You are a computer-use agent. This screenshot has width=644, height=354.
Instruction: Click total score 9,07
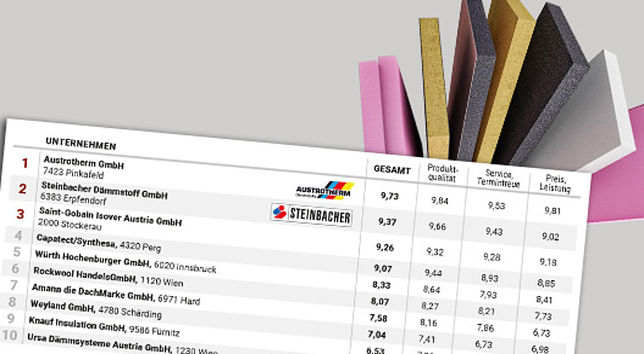point(383,268)
